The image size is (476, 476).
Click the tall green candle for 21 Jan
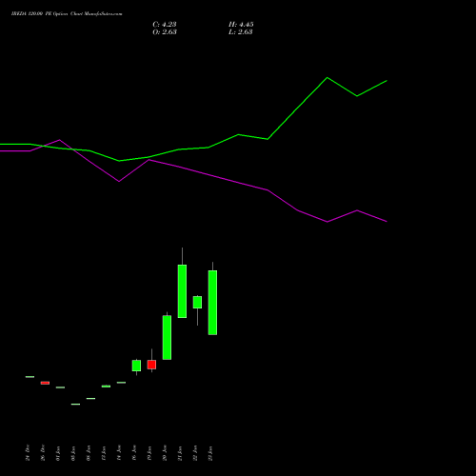(182, 291)
